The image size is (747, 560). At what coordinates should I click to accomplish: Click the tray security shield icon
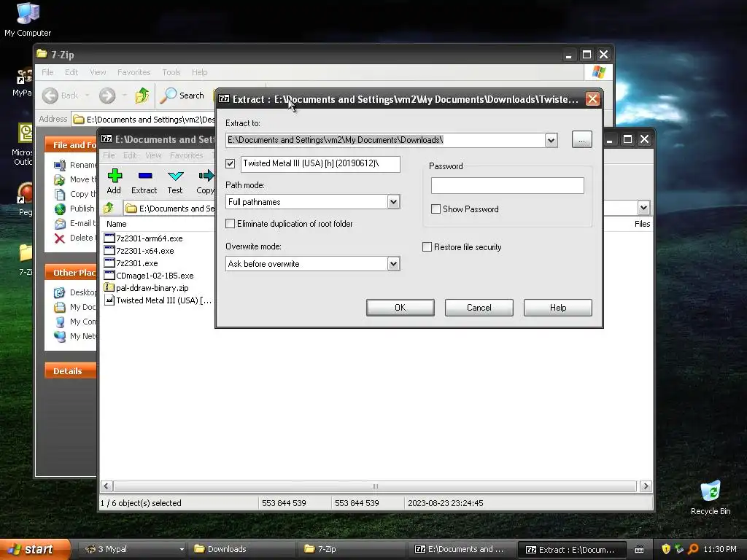click(x=666, y=549)
